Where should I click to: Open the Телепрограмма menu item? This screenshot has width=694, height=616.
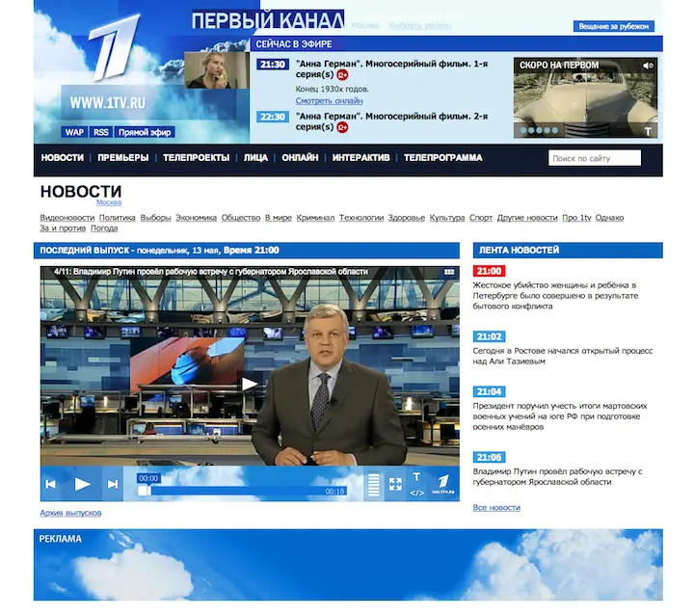443,158
